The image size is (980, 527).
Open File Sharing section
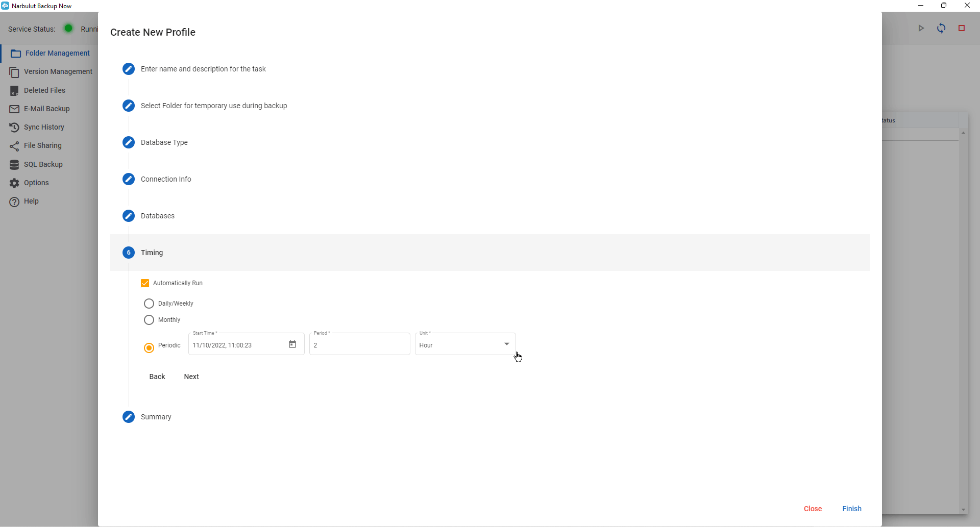(42, 145)
